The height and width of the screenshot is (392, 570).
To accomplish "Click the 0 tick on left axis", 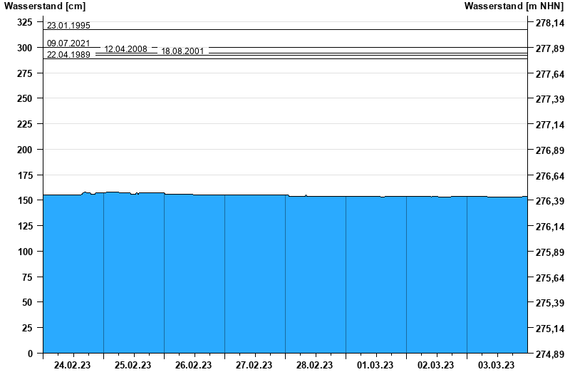I will [x=30, y=354].
